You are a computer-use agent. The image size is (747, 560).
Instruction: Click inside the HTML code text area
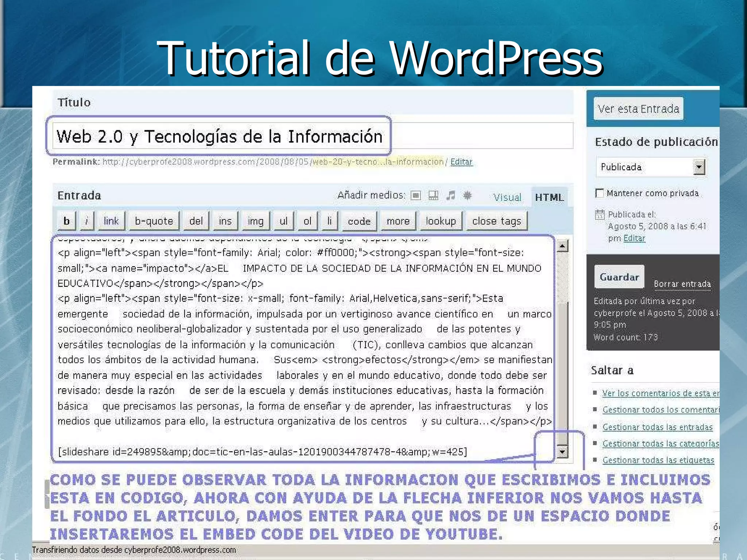[305, 348]
